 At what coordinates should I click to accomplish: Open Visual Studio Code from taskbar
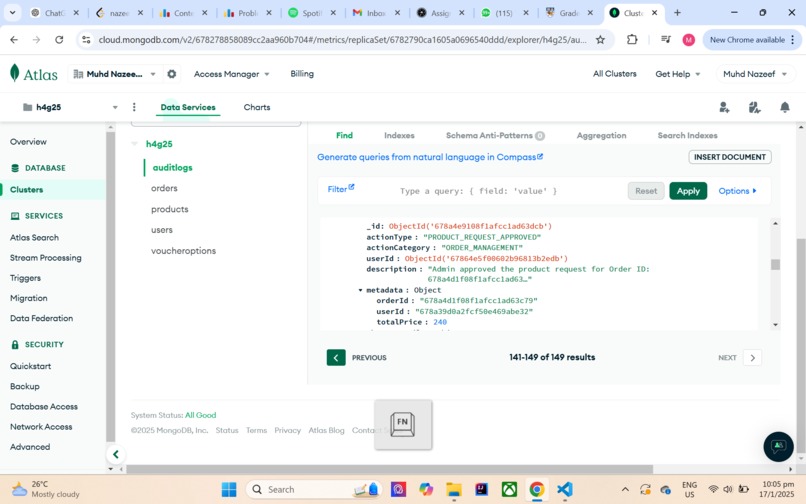pos(564,489)
